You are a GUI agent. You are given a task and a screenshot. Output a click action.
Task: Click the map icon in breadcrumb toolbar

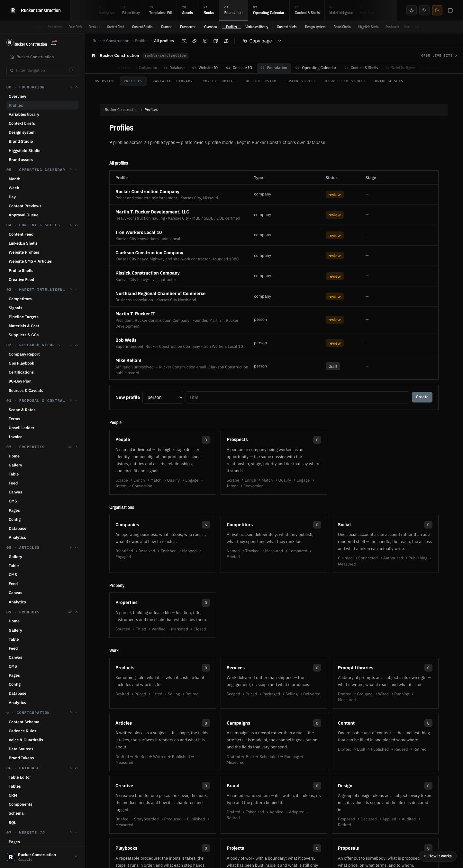click(216, 41)
